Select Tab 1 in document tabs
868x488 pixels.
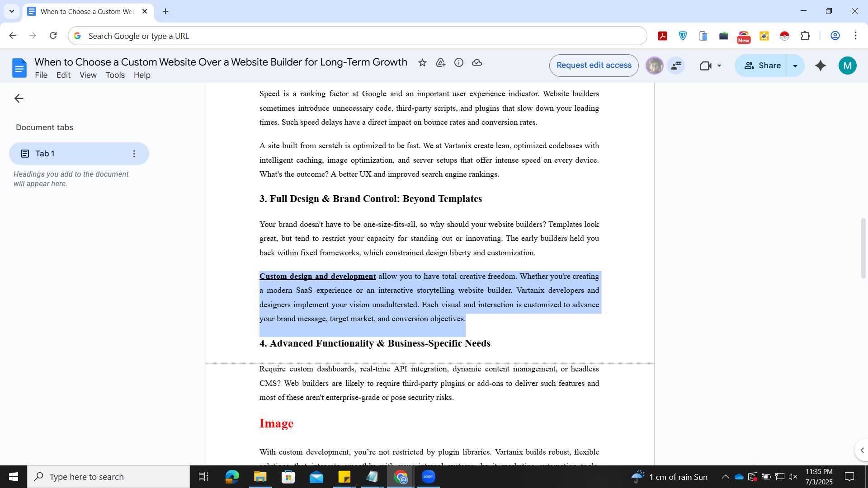tap(79, 154)
